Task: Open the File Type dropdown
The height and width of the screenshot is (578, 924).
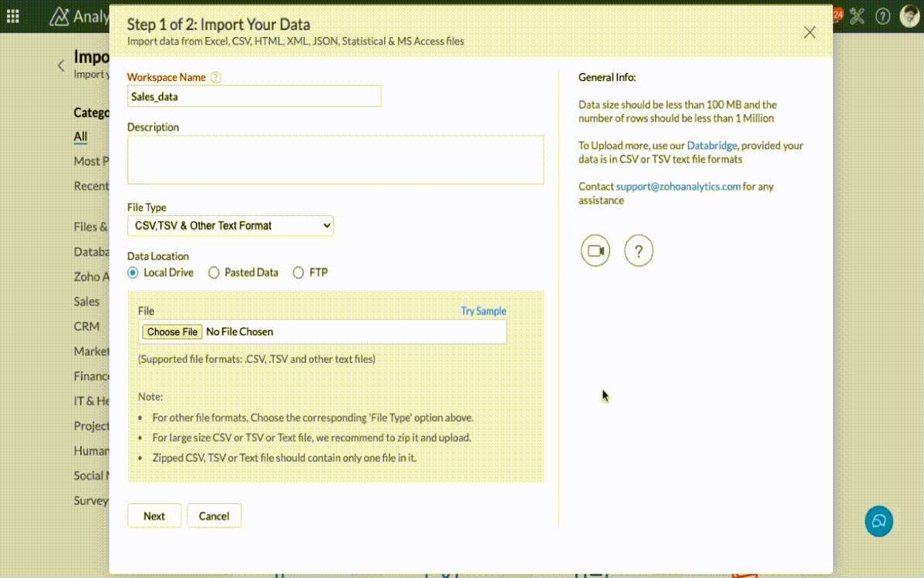Action: 231,226
